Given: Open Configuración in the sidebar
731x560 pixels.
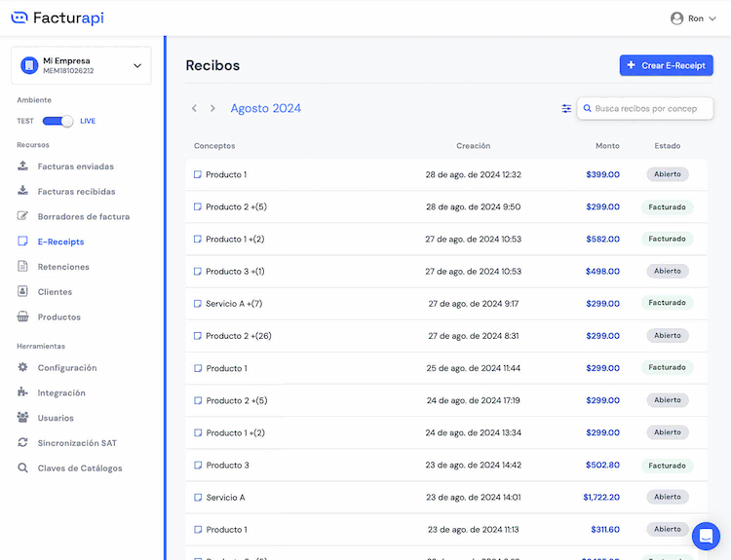Looking at the screenshot, I should [67, 368].
